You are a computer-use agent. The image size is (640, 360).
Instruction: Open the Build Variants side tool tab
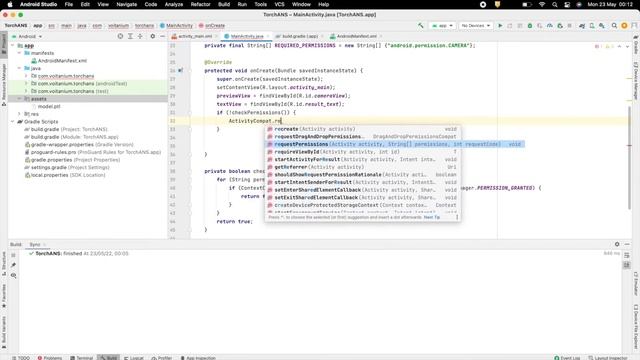tap(4, 332)
